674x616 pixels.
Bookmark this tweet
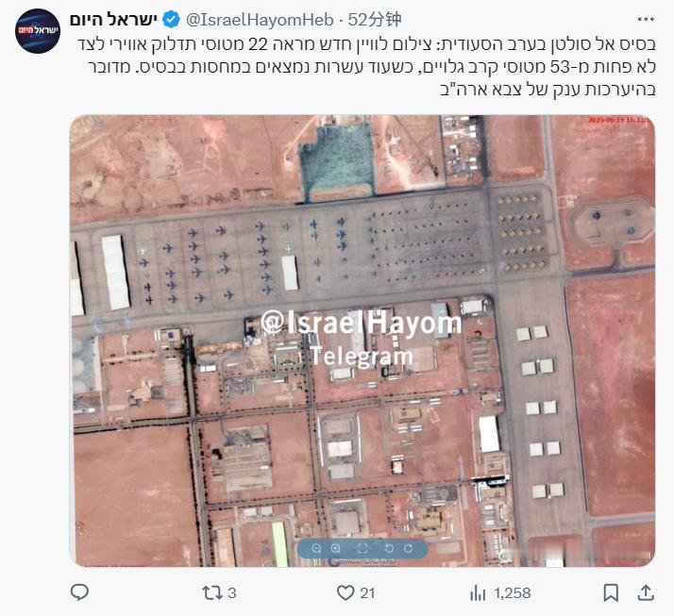click(x=611, y=592)
